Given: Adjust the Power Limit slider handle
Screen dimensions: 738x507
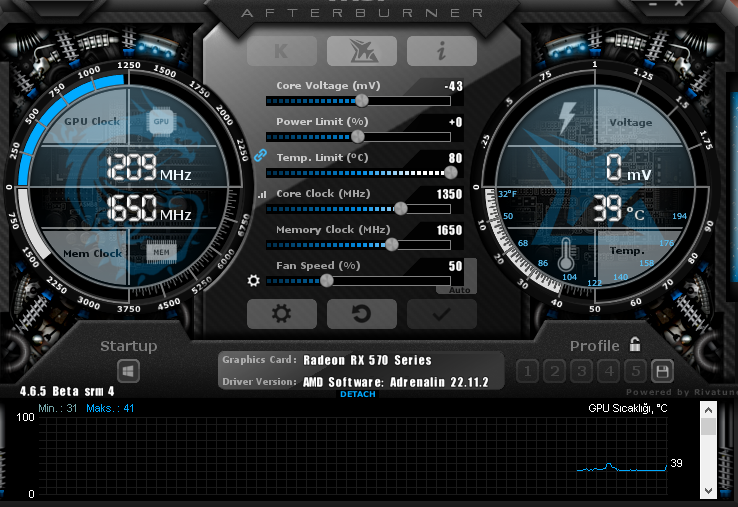Looking at the screenshot, I should [x=358, y=137].
